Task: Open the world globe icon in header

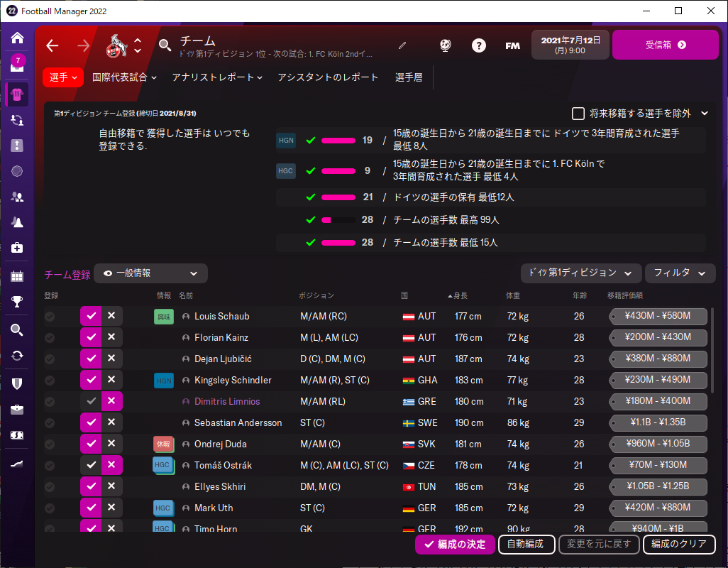Action: tap(446, 45)
